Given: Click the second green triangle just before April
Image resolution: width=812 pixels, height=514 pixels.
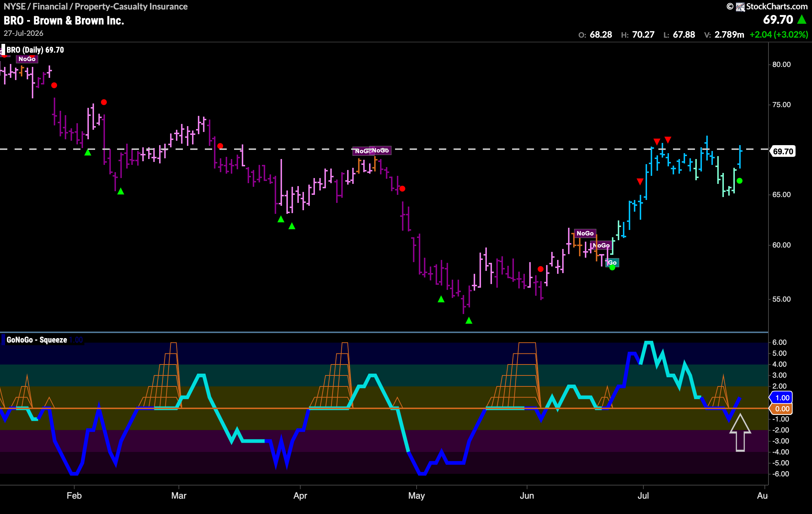Looking at the screenshot, I should click(292, 226).
